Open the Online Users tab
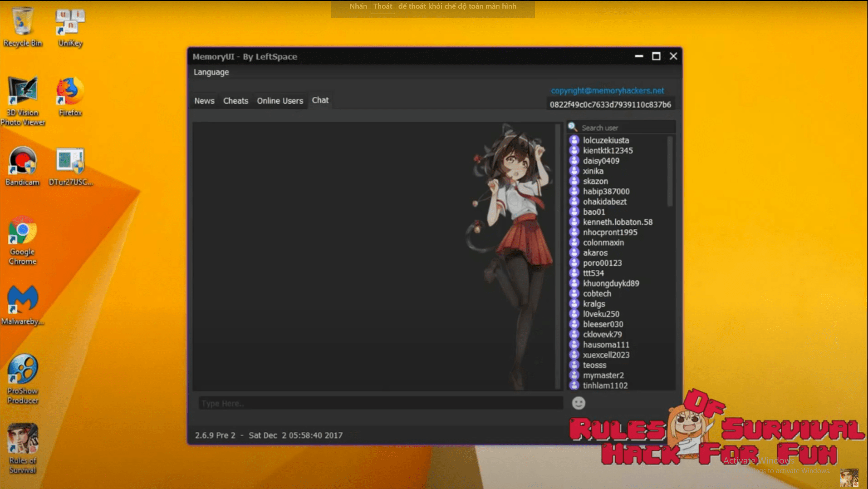Image resolution: width=868 pixels, height=489 pixels. [280, 101]
